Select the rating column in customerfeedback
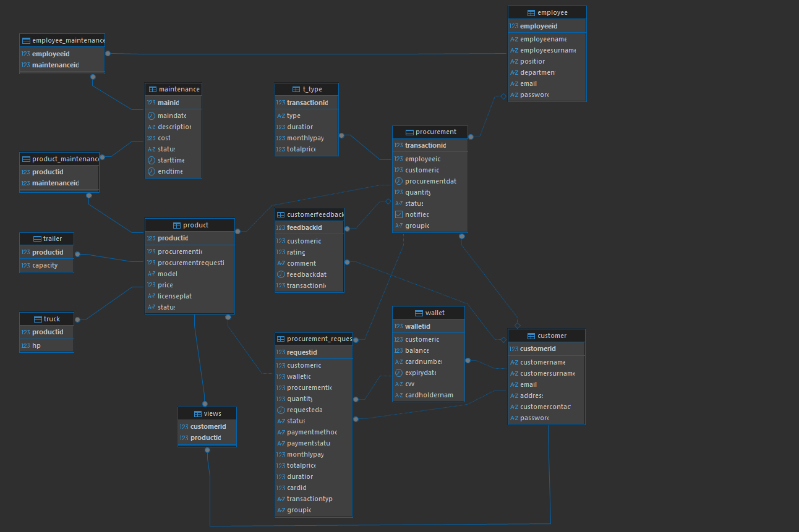Viewport: 799px width, 532px height. [296, 252]
